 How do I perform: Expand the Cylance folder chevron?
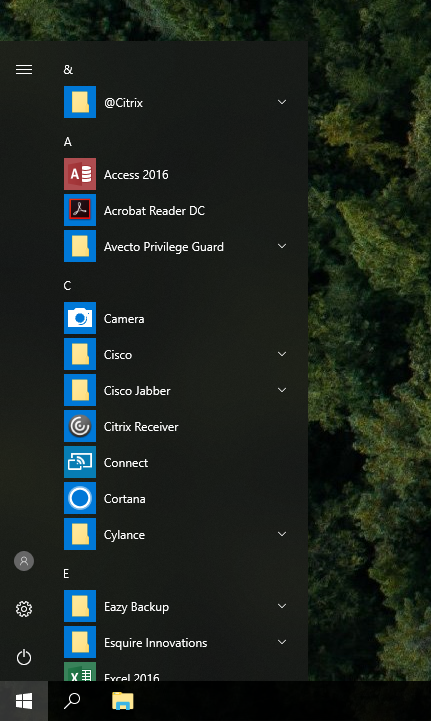tap(282, 534)
